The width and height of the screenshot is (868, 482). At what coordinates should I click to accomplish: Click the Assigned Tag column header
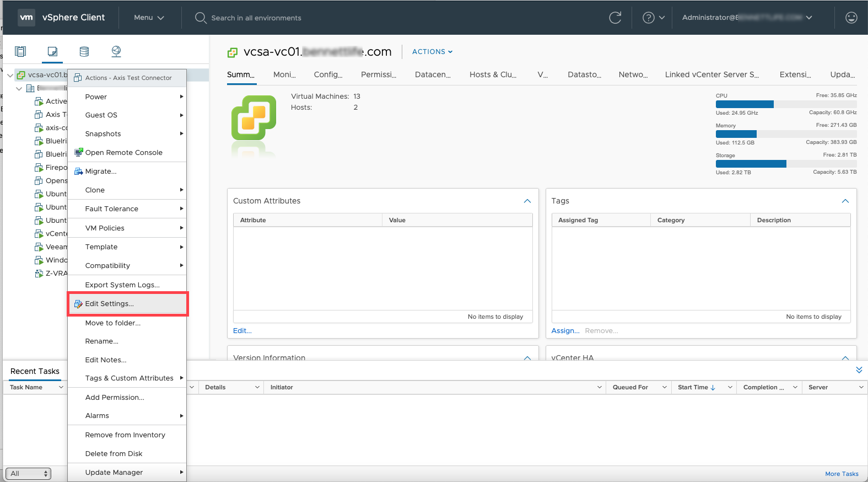[601, 220]
